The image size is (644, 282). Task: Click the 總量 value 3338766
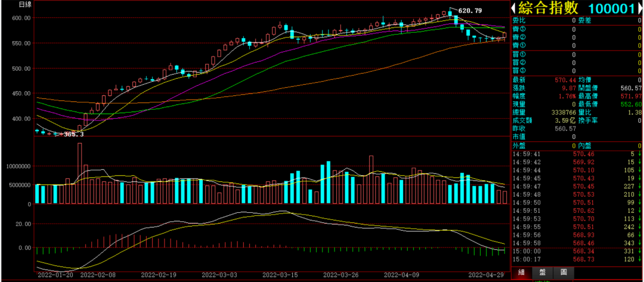tap(563, 112)
